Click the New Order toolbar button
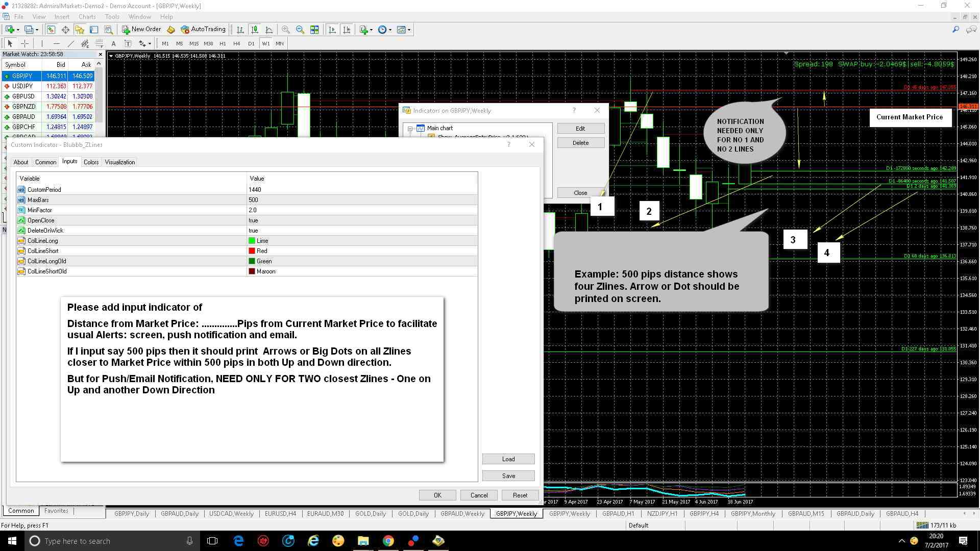 pyautogui.click(x=141, y=30)
